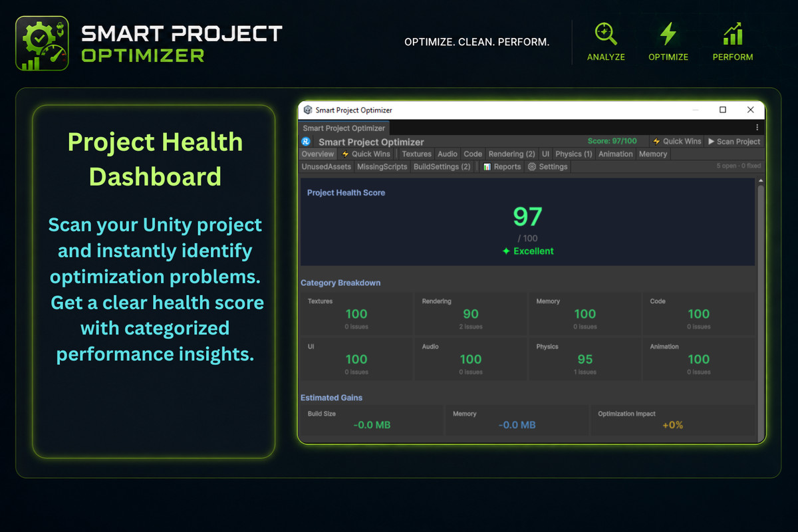The height and width of the screenshot is (532, 798).
Task: Select the UI tab
Action: pos(545,154)
